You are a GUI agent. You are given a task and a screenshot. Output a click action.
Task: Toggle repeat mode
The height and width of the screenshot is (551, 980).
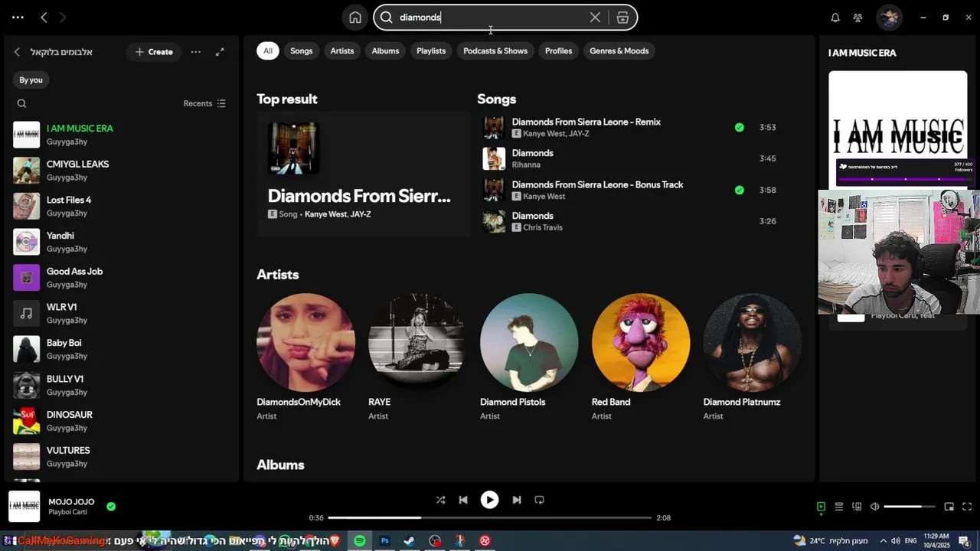(539, 500)
